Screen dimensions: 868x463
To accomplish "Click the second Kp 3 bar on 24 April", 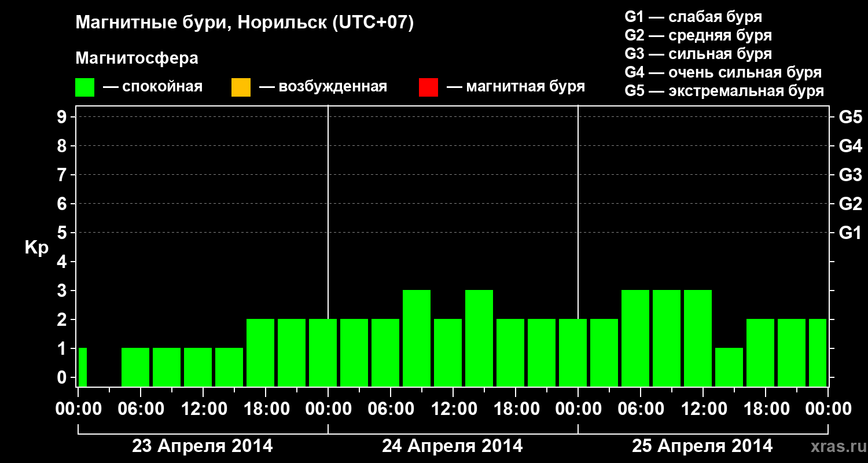I will click(479, 338).
